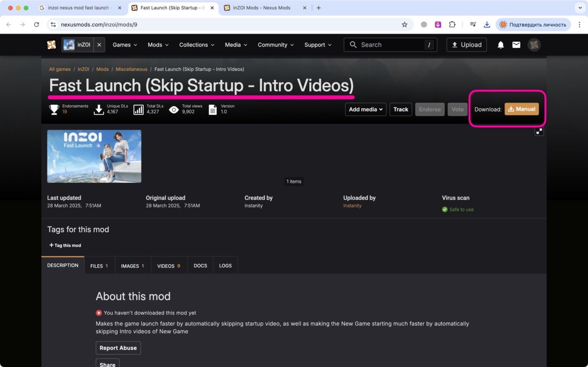Image resolution: width=588 pixels, height=367 pixels.
Task: Open the Miscellaneous category breadcrumb
Action: click(x=131, y=69)
